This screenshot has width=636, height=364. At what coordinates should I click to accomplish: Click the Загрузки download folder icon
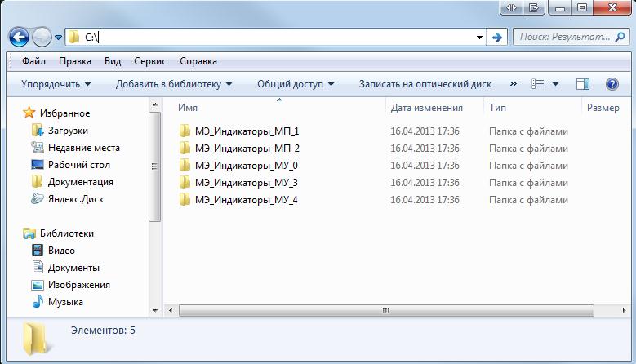tap(38, 131)
